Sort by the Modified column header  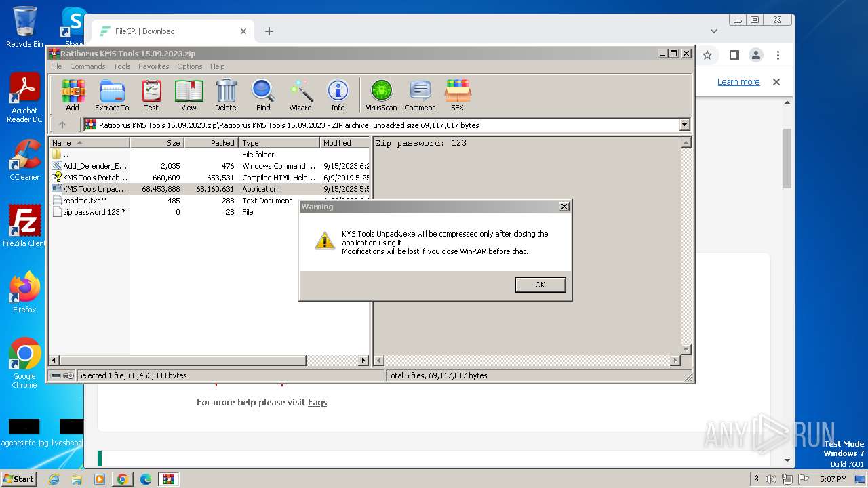344,142
